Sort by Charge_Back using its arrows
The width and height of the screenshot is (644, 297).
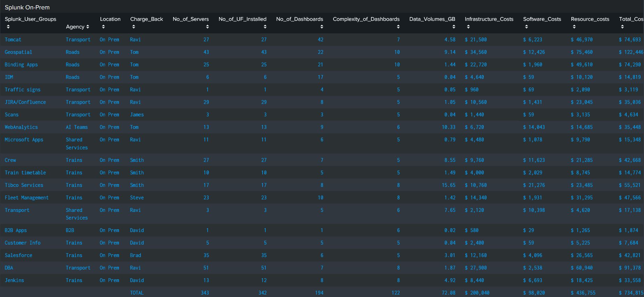(x=134, y=27)
